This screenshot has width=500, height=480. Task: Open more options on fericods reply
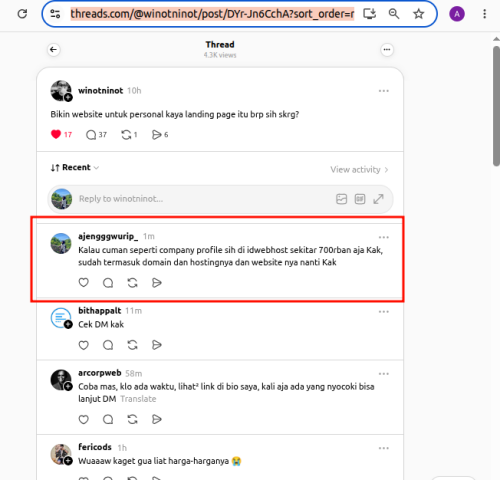[384, 448]
